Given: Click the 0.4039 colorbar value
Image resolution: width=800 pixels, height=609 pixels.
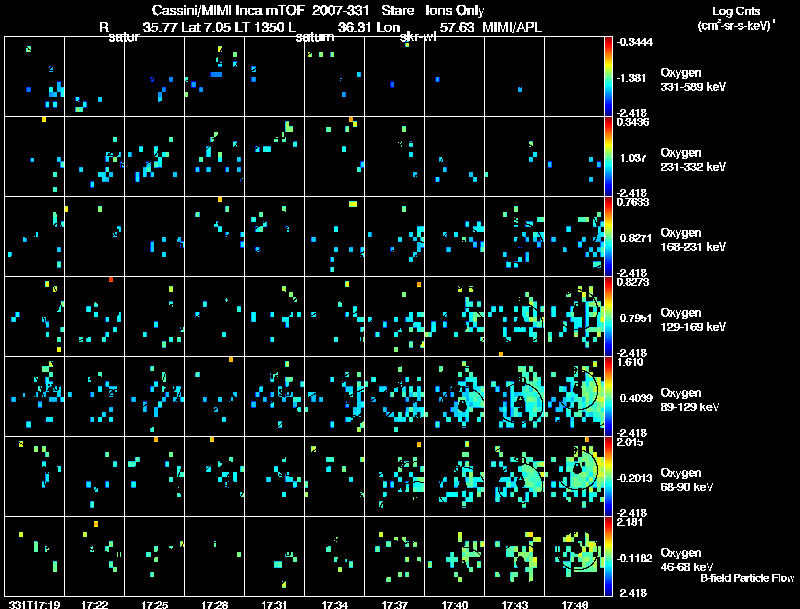Looking at the screenshot, I should 636,398.
